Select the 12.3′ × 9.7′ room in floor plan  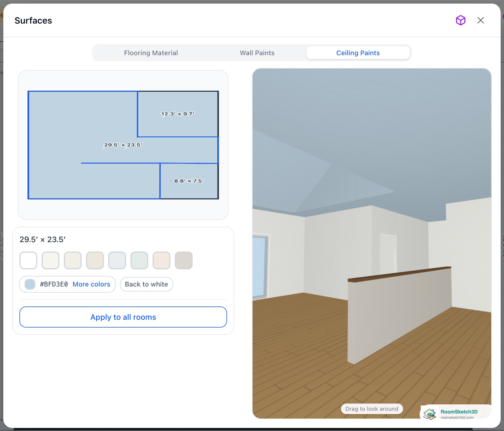point(178,114)
